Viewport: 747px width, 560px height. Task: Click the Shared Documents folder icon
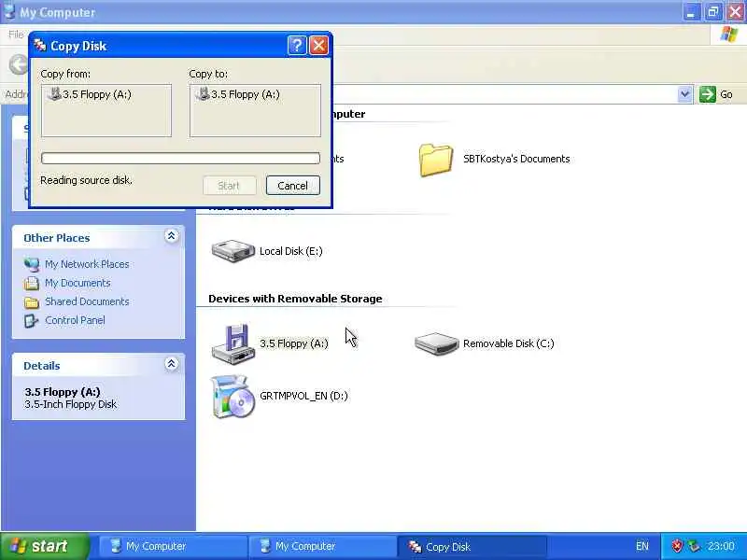[x=32, y=301]
